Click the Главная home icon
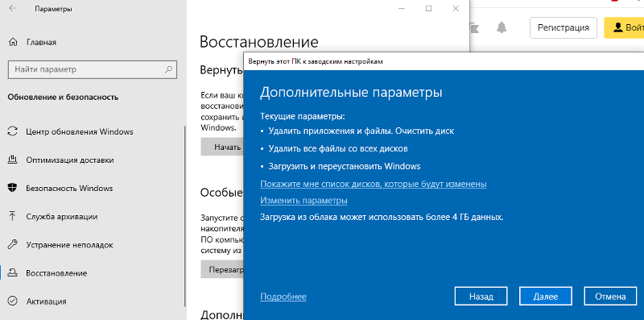Viewport: 644px width, 320px height. pos(13,43)
